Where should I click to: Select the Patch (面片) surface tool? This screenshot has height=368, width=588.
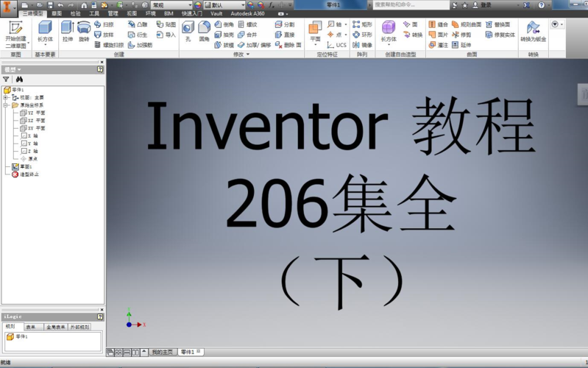coord(439,35)
